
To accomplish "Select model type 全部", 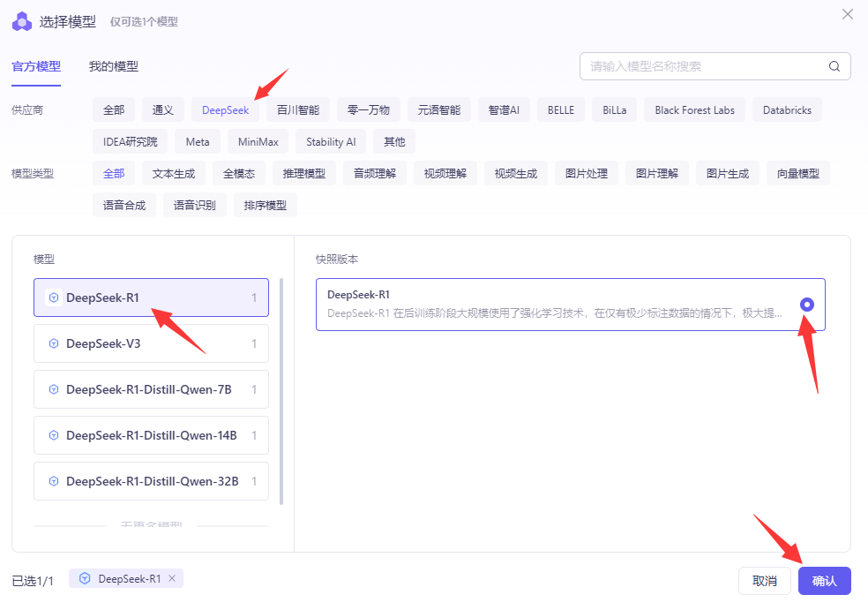I will tap(114, 173).
